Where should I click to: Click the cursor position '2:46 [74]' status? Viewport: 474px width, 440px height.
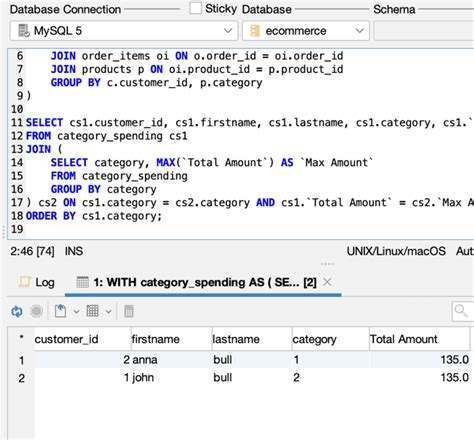click(32, 251)
